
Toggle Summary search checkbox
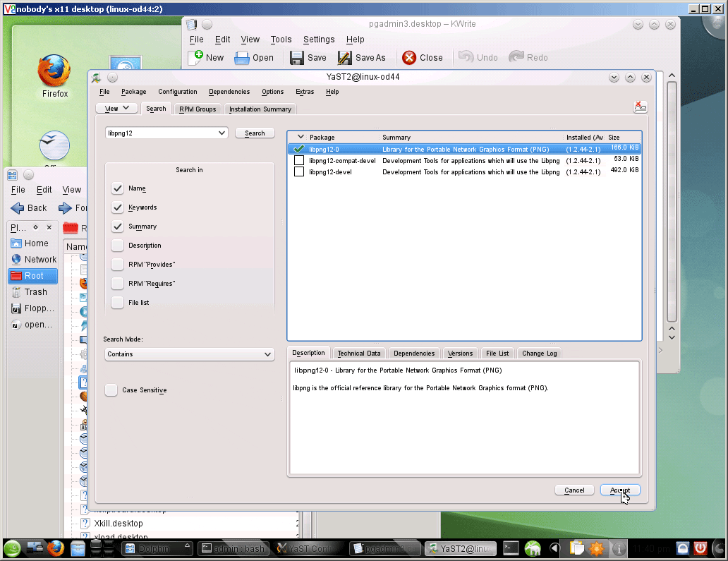click(118, 227)
